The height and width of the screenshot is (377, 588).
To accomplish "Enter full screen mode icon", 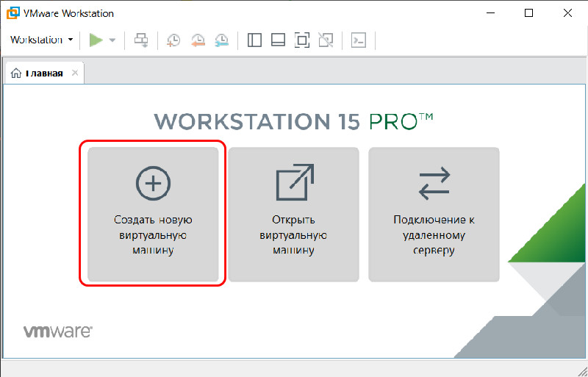I will click(302, 40).
